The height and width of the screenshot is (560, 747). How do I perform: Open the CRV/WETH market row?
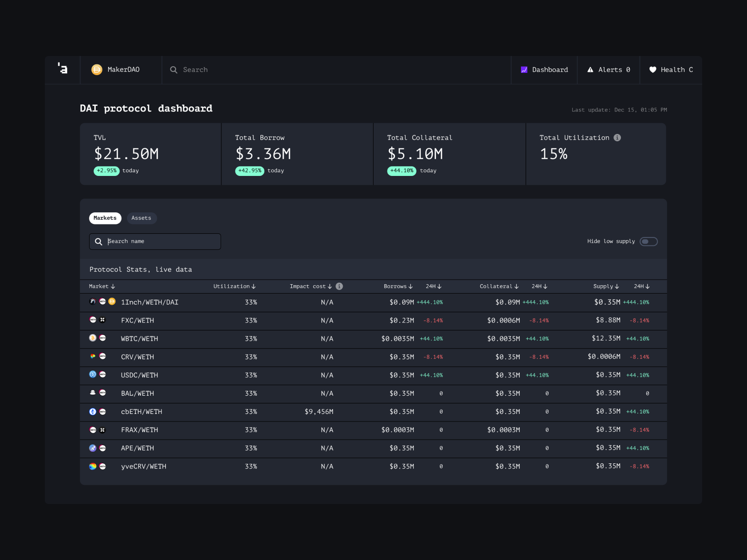(x=373, y=357)
